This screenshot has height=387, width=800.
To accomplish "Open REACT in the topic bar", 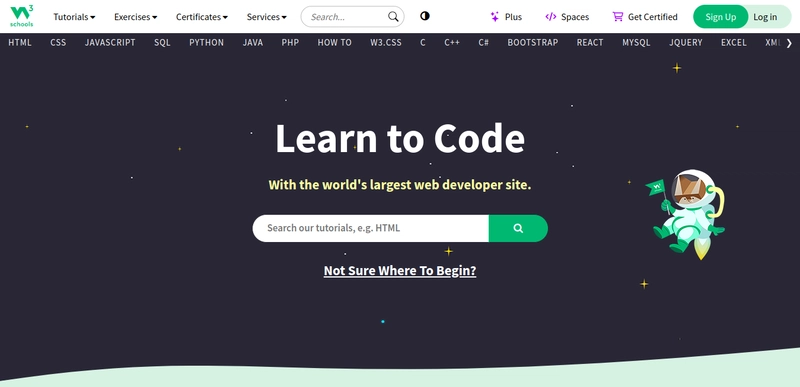I will coord(590,43).
